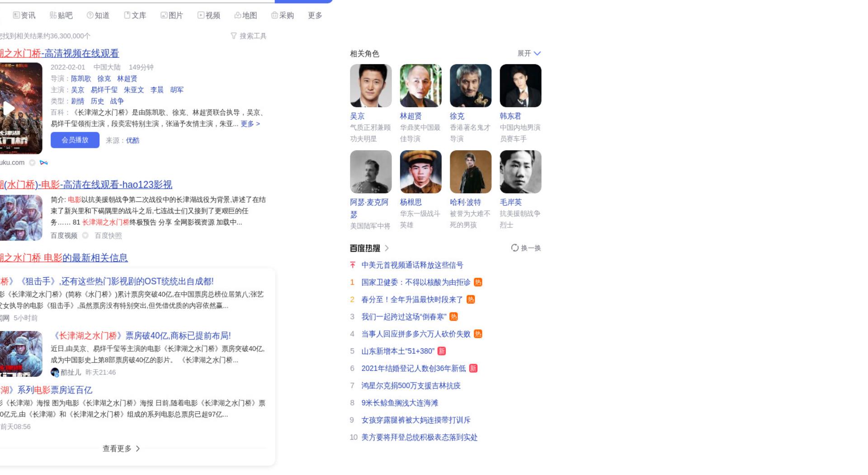Open the 系列电影票房近百亿 article

click(x=46, y=390)
